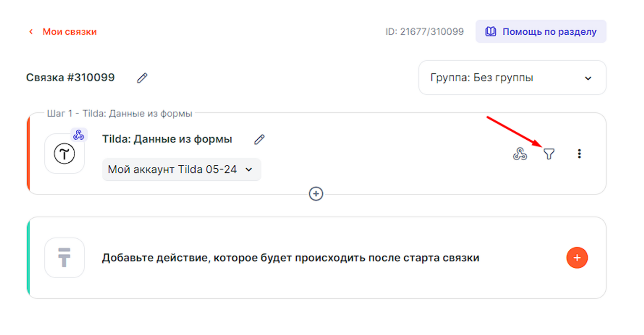The height and width of the screenshot is (335, 644).
Task: Click the ID: 21677/310099 label
Action: point(424,32)
